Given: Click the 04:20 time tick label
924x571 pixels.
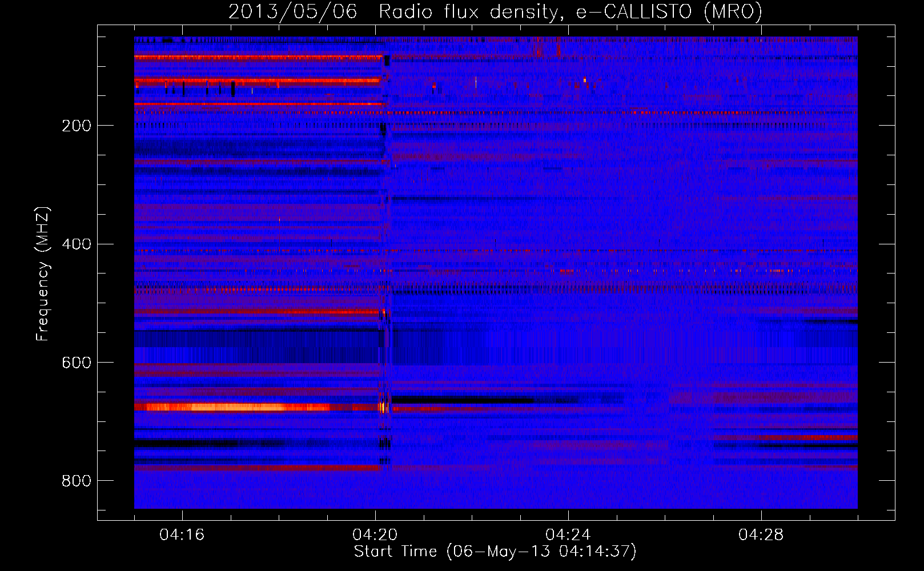Looking at the screenshot, I should (375, 535).
